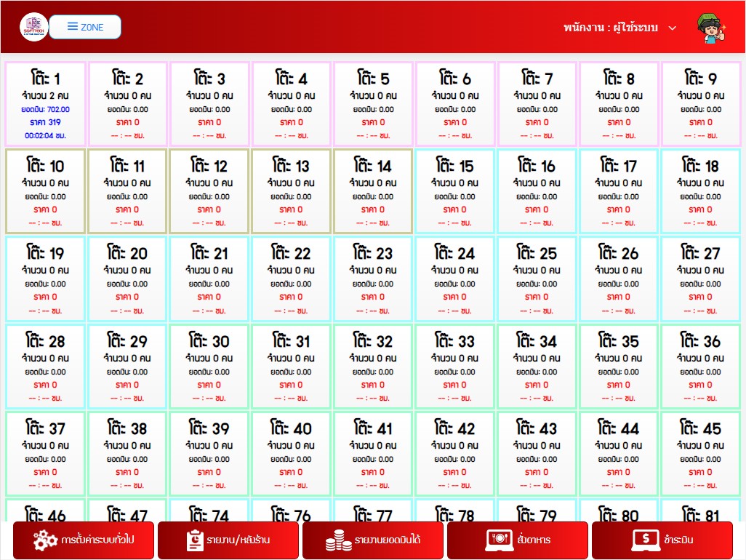Open the สั่งอาหาร order food button
746x560 pixels.
click(x=517, y=540)
